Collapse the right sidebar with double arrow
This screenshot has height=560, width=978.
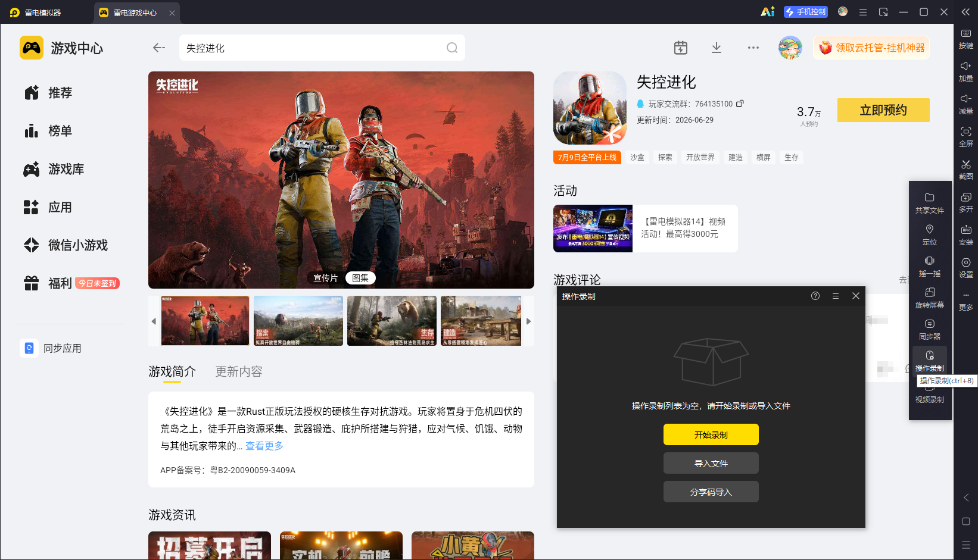(x=965, y=12)
